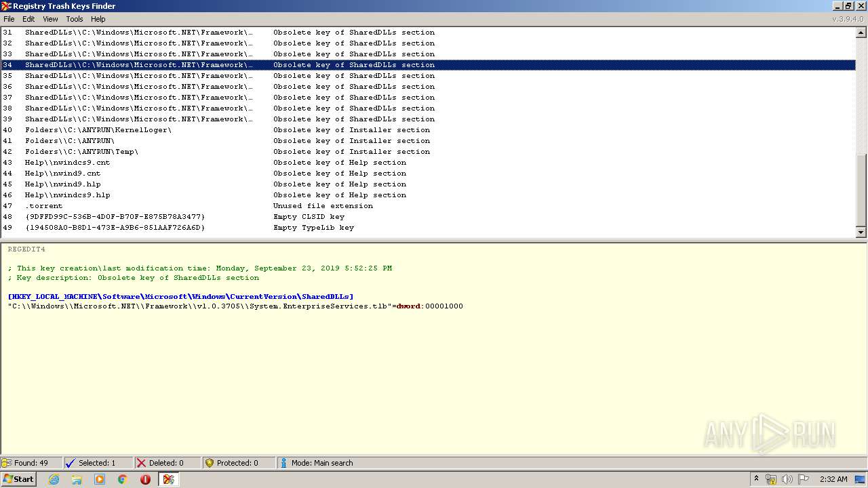Select row 45 Help\\nwind9.hlp
This screenshot has width=868, height=488.
(x=428, y=184)
